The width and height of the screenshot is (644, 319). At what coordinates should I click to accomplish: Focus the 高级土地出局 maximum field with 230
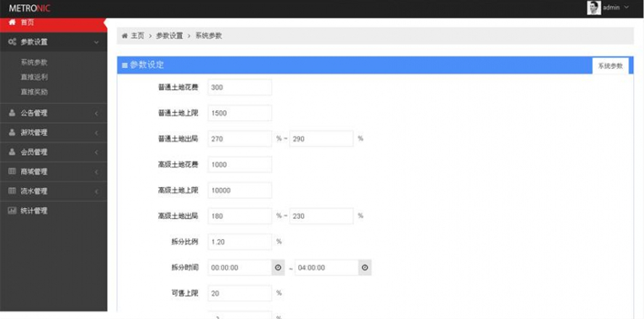click(x=321, y=216)
